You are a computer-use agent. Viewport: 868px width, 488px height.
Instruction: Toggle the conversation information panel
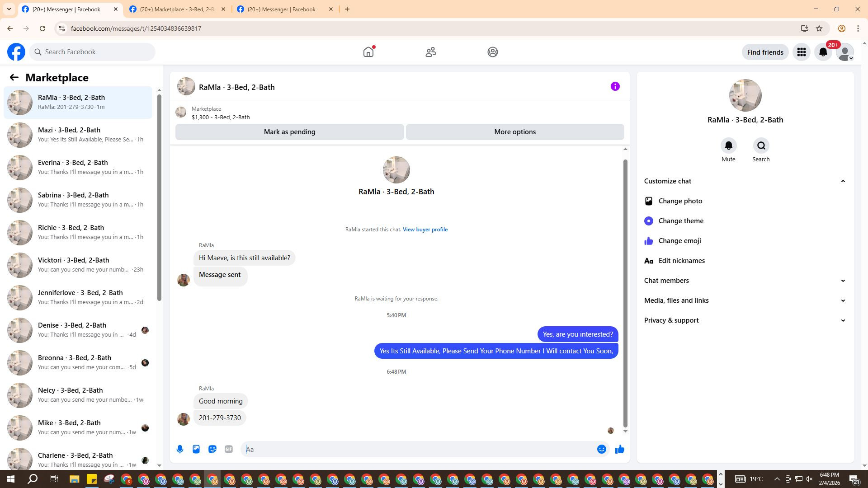(x=615, y=86)
